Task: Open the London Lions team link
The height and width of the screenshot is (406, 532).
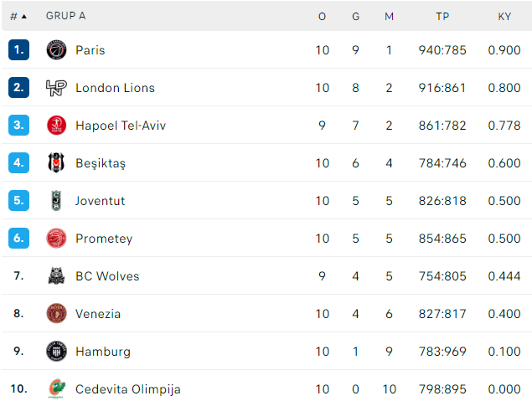Action: [115, 88]
